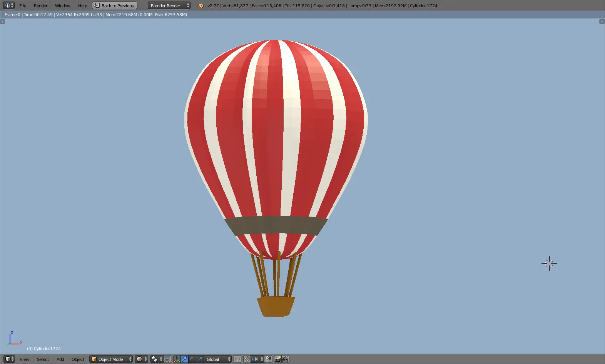605x364 pixels.
Task: Click the rendered hot air balloon
Action: coord(276,178)
